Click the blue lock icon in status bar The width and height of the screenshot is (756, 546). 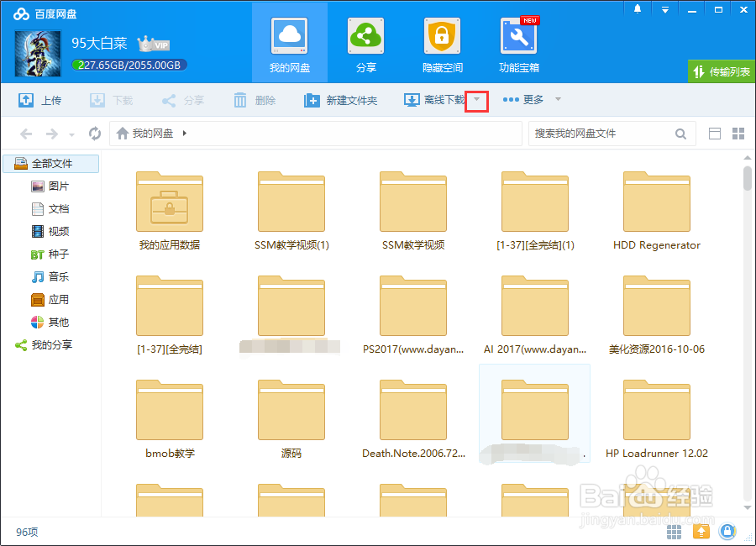pos(727,532)
